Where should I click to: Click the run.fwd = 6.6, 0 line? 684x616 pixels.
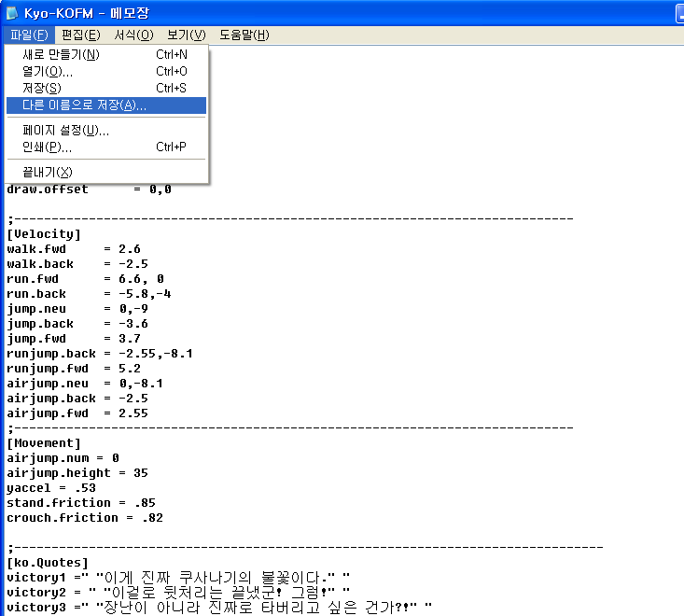(x=85, y=279)
